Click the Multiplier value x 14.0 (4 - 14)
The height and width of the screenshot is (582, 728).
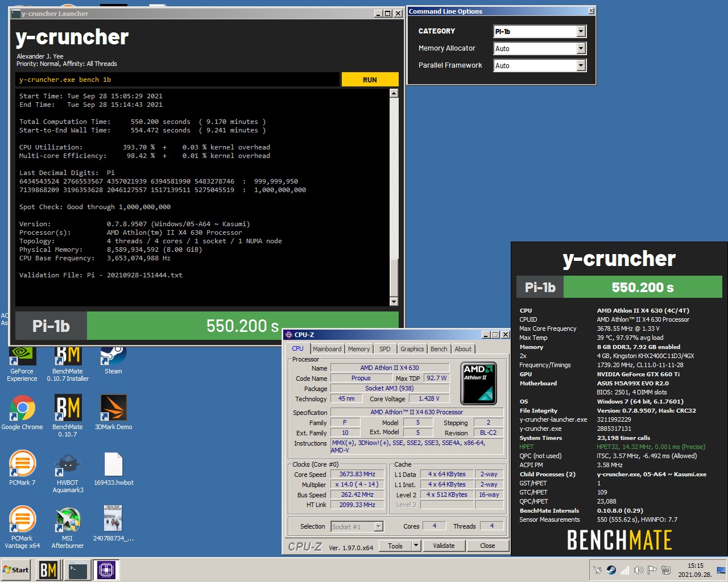[x=357, y=485]
